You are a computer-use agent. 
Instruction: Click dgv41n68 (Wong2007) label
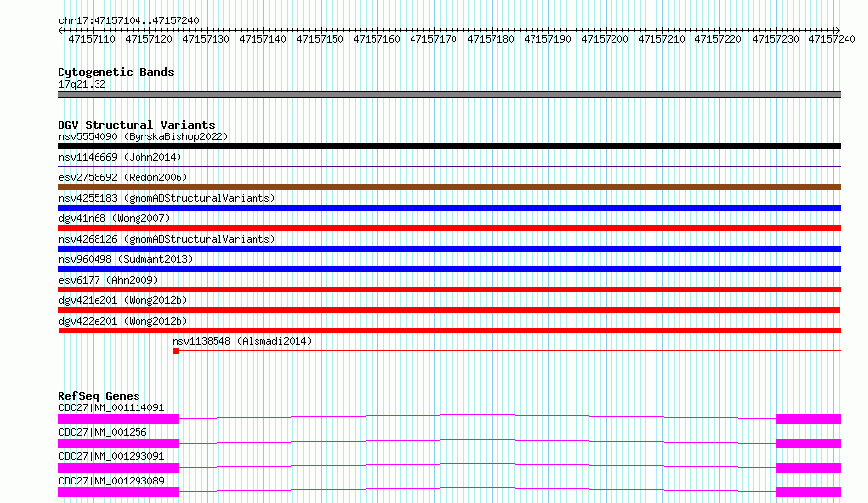tap(114, 218)
